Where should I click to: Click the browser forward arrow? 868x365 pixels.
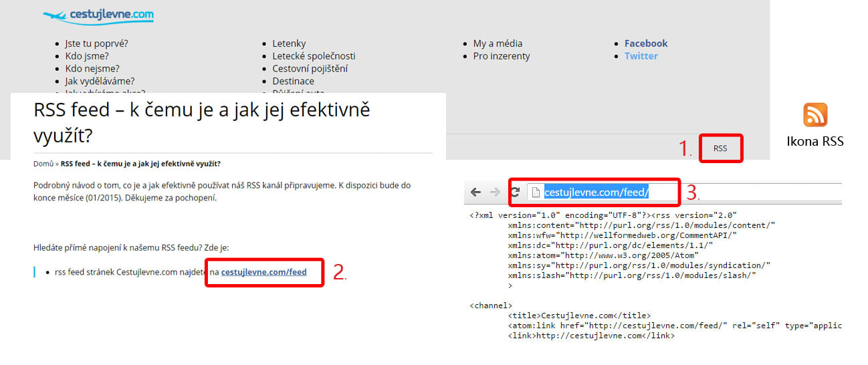pos(496,193)
